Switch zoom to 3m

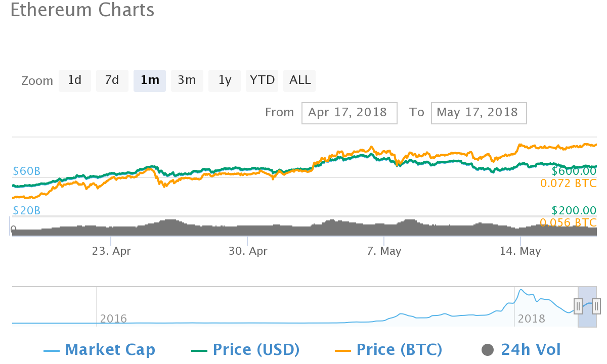187,81
